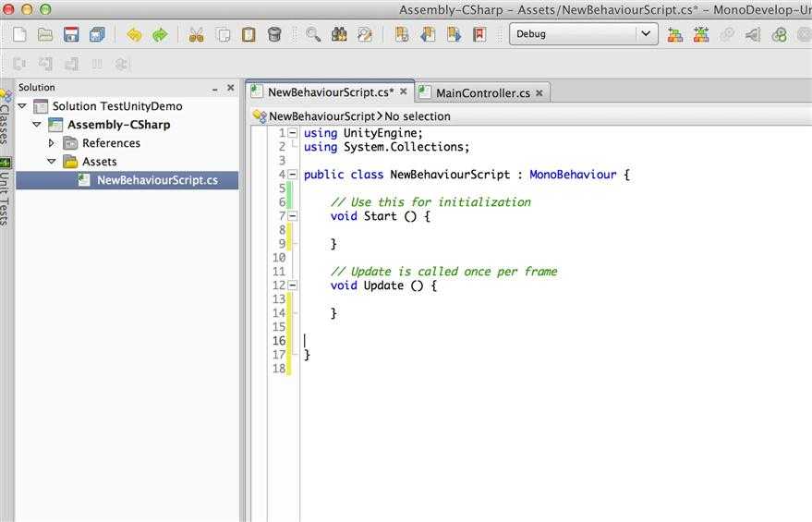Click the greyed-out Run gear icon
The height and width of the screenshot is (522, 812).
point(727,35)
